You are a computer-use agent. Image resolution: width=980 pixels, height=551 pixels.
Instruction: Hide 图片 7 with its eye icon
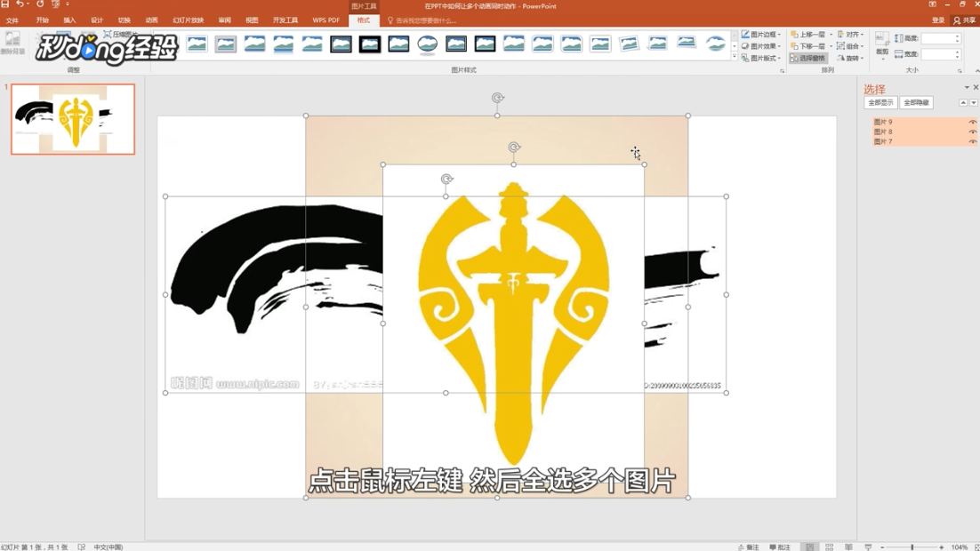[x=972, y=142]
